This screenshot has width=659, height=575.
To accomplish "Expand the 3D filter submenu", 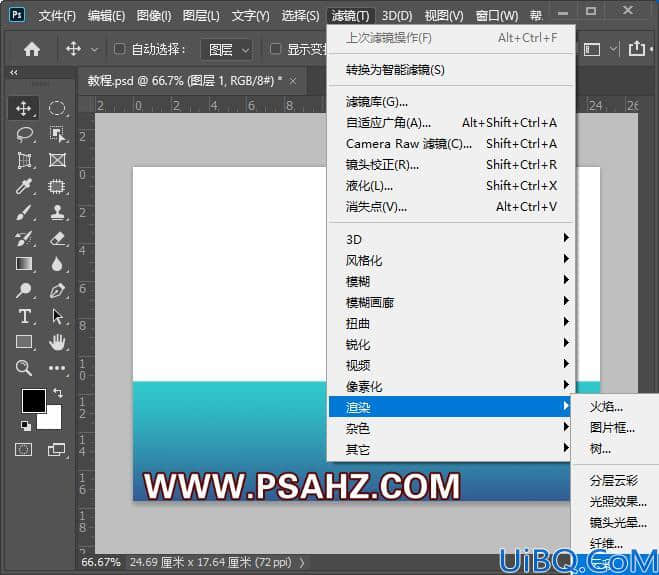I will (x=449, y=239).
